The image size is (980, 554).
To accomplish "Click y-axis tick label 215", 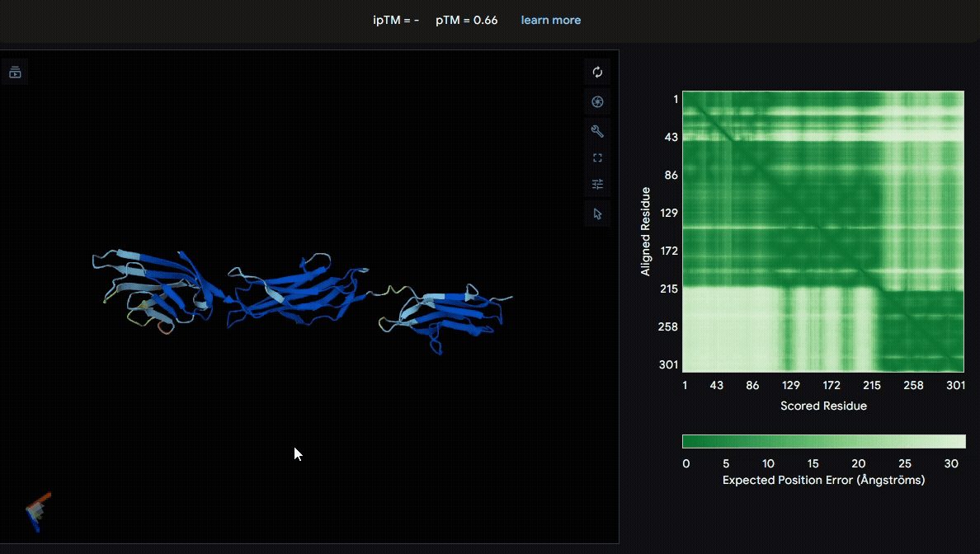I will tap(669, 289).
